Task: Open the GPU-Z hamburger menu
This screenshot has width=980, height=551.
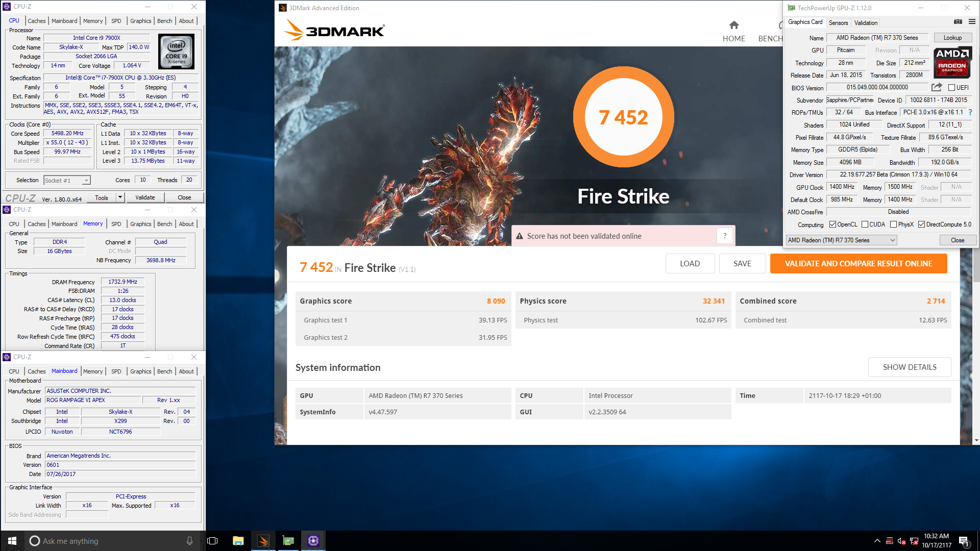Action: pos(972,22)
